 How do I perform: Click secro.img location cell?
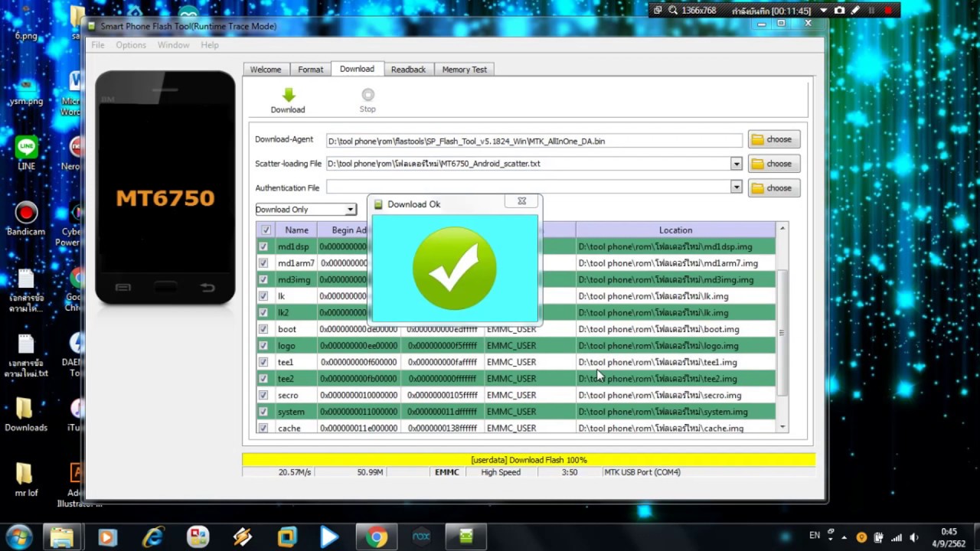675,395
